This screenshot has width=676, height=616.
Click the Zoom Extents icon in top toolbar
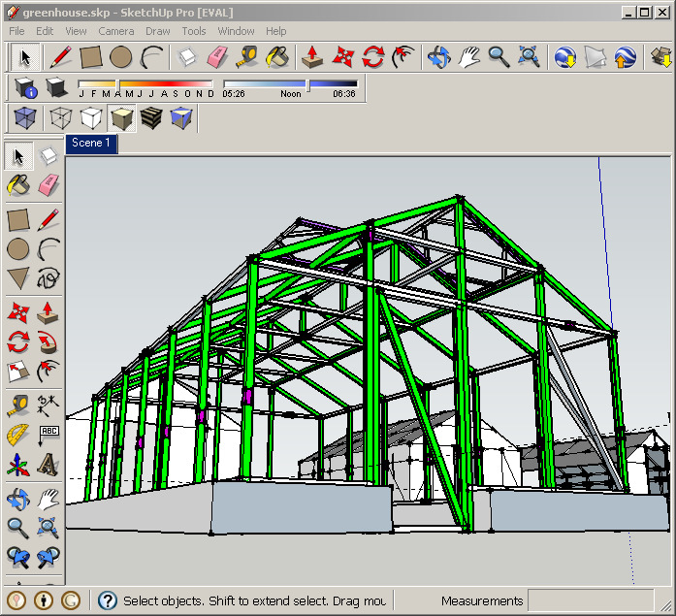click(529, 57)
